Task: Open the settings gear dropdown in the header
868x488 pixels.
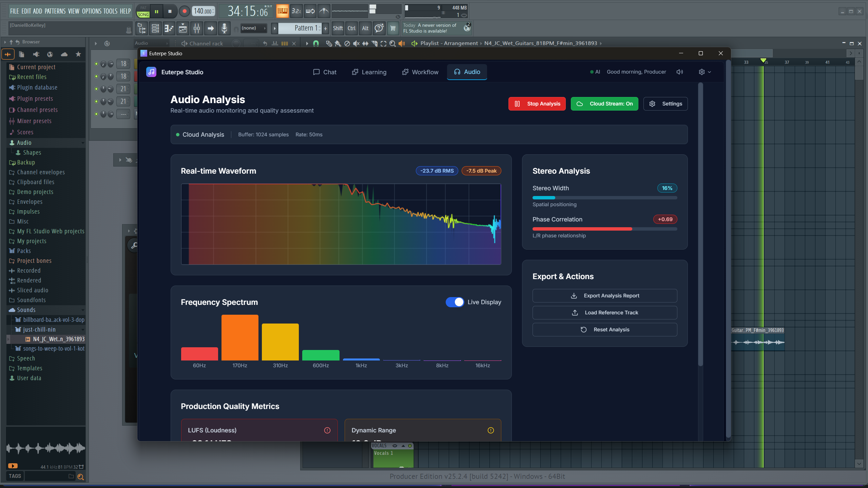Action: (705, 72)
